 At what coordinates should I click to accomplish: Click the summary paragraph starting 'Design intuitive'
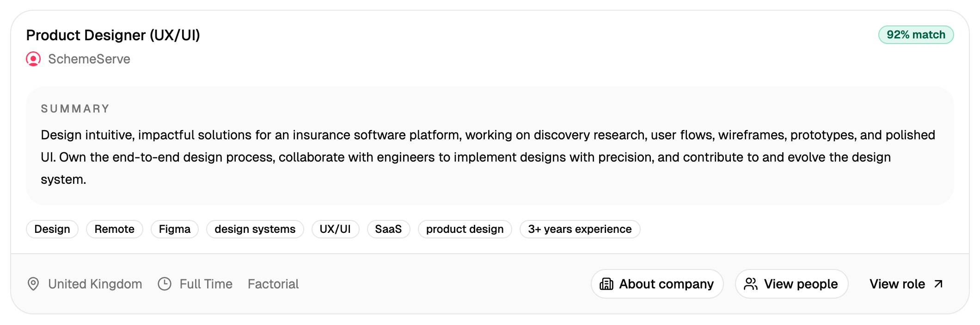[x=488, y=157]
